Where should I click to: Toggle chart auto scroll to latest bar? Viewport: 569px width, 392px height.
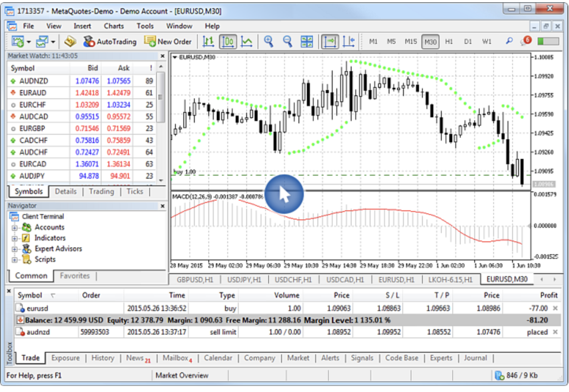[x=330, y=42]
